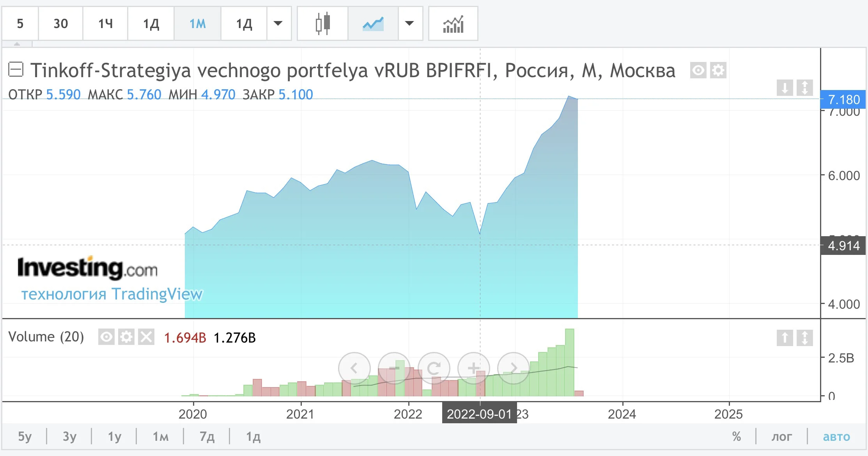Select the candlestick chart style icon

point(322,24)
